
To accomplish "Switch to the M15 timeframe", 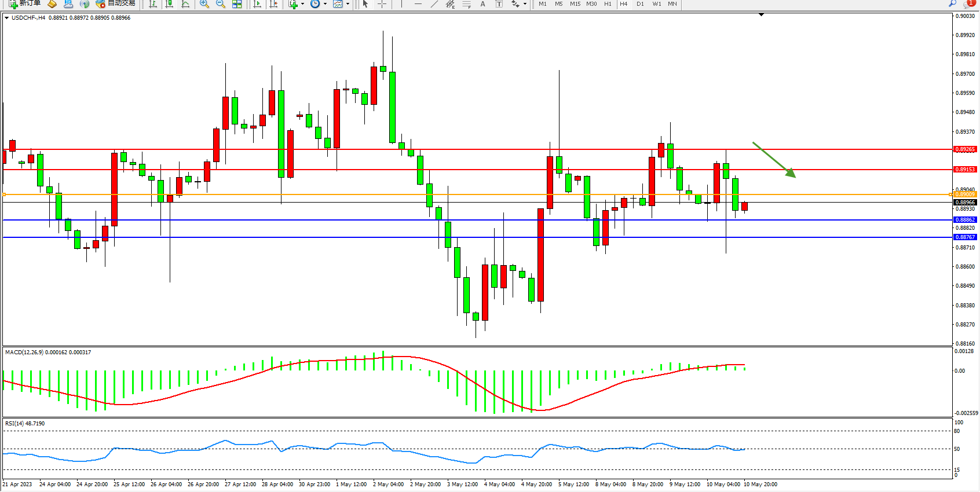I will click(575, 4).
